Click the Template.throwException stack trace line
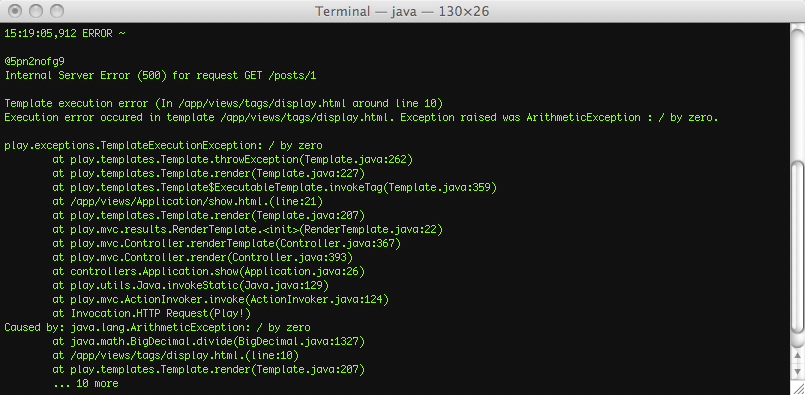This screenshot has height=395, width=805. click(x=233, y=159)
